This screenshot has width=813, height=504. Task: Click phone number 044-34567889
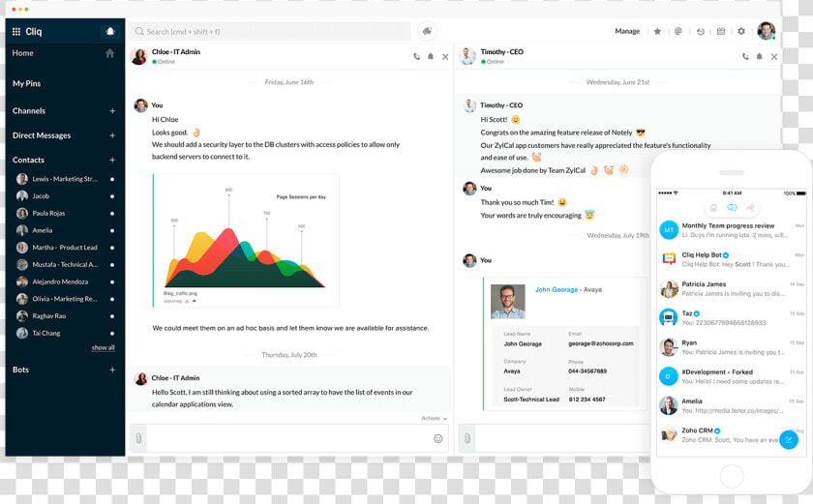click(587, 371)
